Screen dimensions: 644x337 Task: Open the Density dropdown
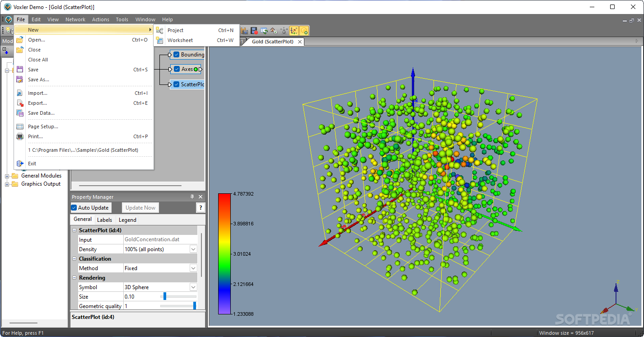point(193,249)
